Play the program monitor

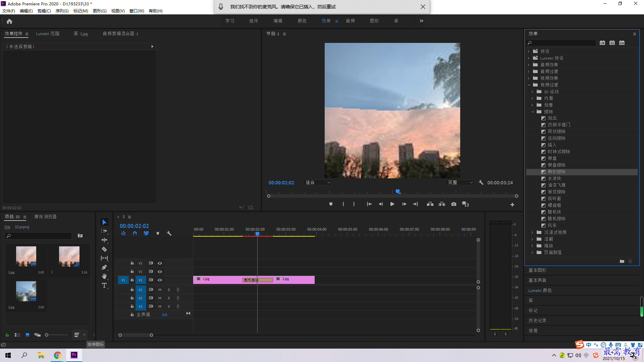coord(392,204)
